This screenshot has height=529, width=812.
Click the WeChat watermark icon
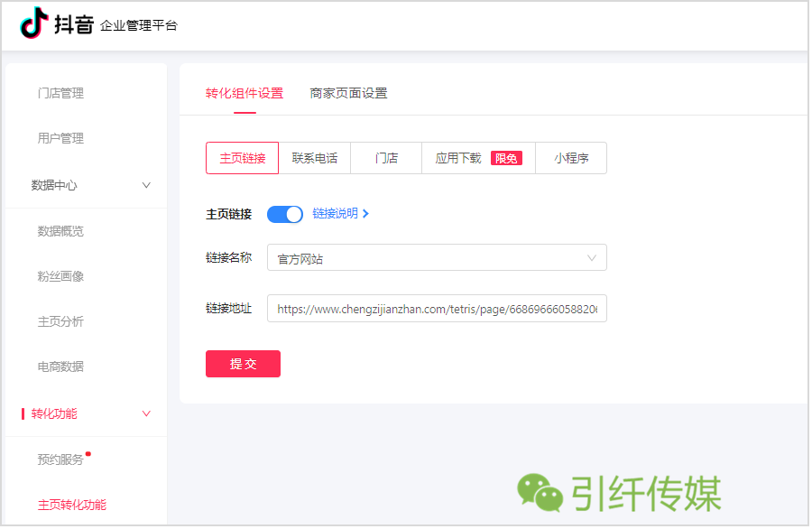tap(541, 494)
